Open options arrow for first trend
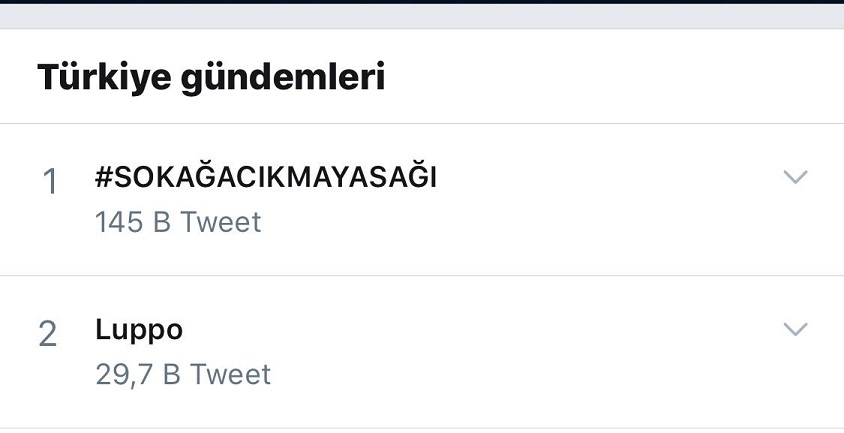 click(x=796, y=177)
